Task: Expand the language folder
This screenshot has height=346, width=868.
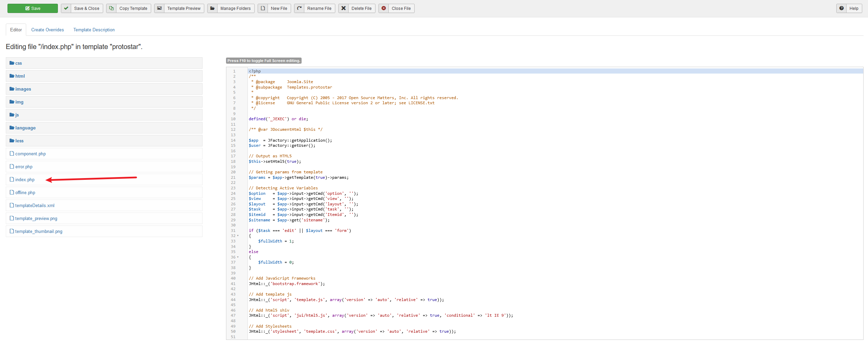Action: pos(104,128)
